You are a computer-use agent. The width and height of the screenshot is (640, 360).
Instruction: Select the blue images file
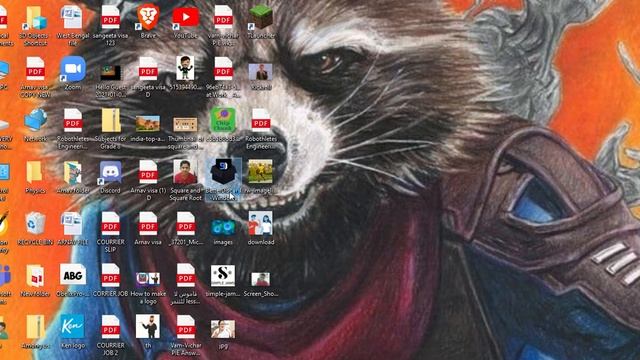tap(223, 227)
